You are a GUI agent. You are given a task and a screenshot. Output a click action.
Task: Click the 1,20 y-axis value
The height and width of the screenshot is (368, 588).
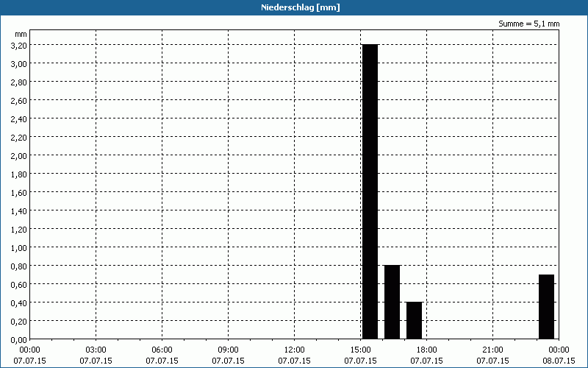(19, 229)
